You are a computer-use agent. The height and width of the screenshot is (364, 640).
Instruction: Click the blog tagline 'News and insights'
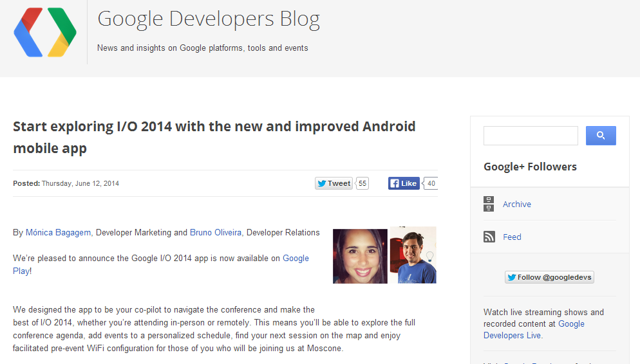click(x=202, y=48)
